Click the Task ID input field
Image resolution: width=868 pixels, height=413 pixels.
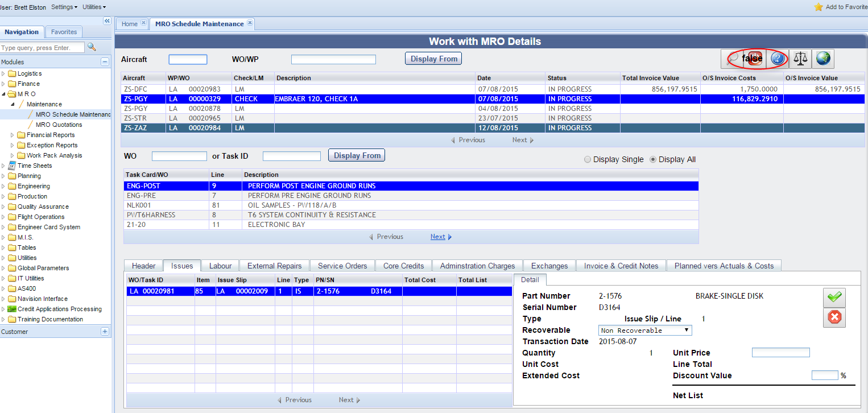[292, 156]
